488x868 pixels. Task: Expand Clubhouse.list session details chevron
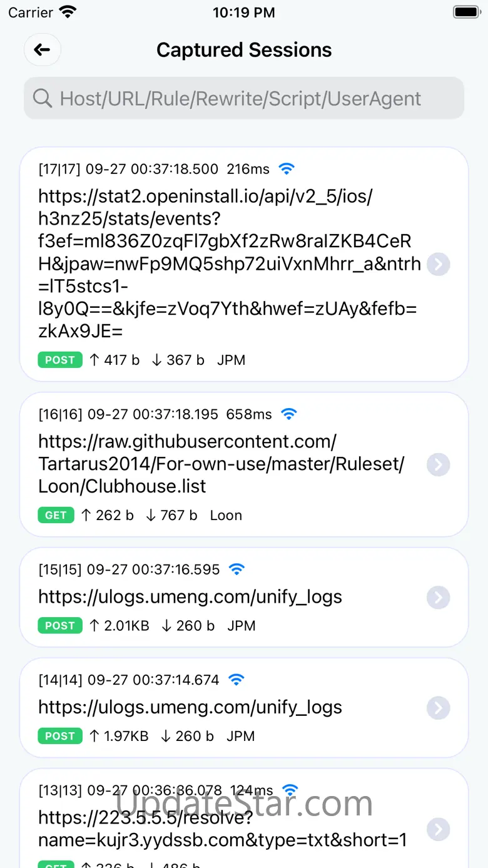(x=439, y=464)
